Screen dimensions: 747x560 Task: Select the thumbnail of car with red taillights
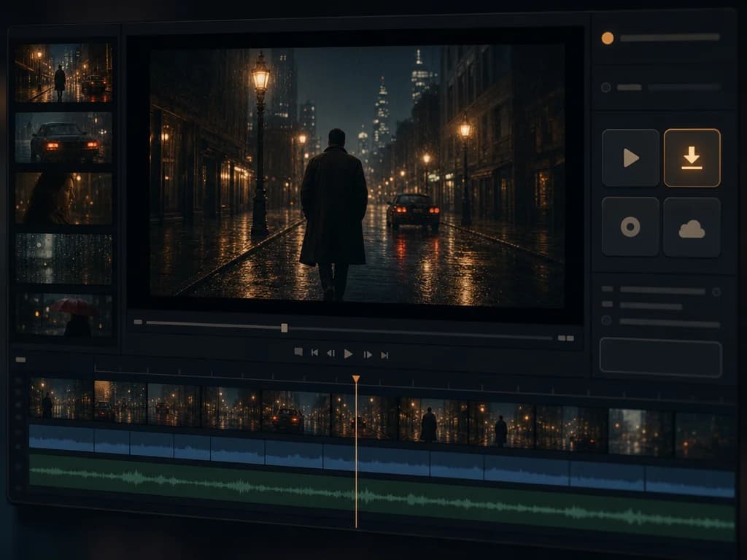click(x=63, y=138)
